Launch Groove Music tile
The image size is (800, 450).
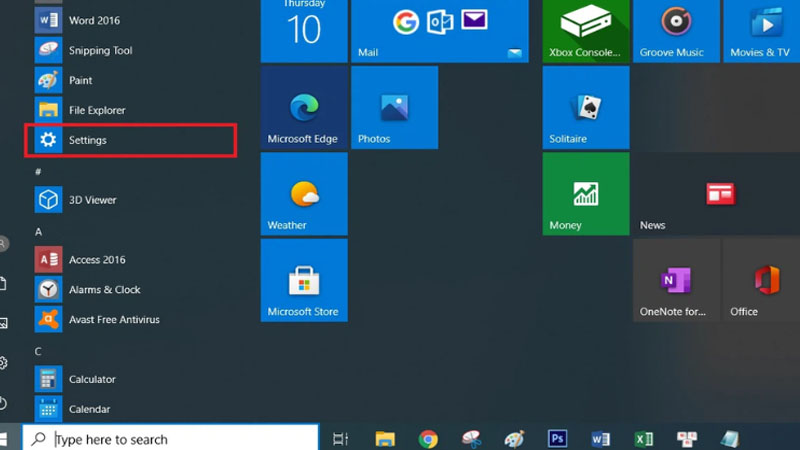pyautogui.click(x=676, y=31)
